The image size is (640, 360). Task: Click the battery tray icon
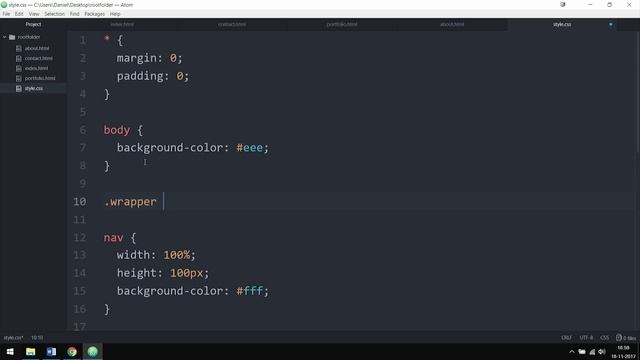pos(582,352)
